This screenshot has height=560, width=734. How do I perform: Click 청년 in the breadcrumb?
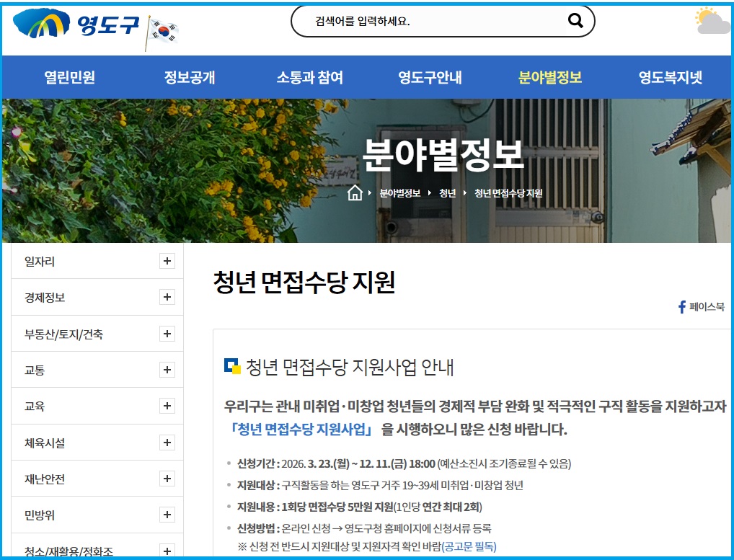point(448,193)
